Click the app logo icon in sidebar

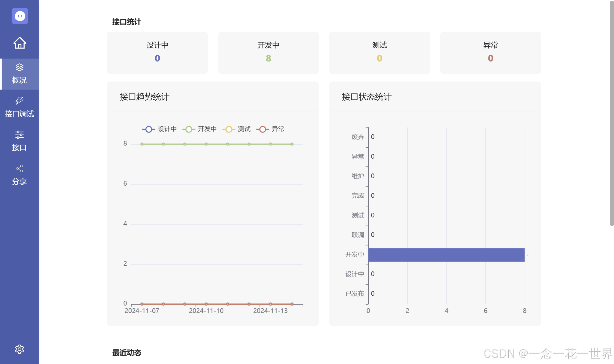pyautogui.click(x=20, y=16)
